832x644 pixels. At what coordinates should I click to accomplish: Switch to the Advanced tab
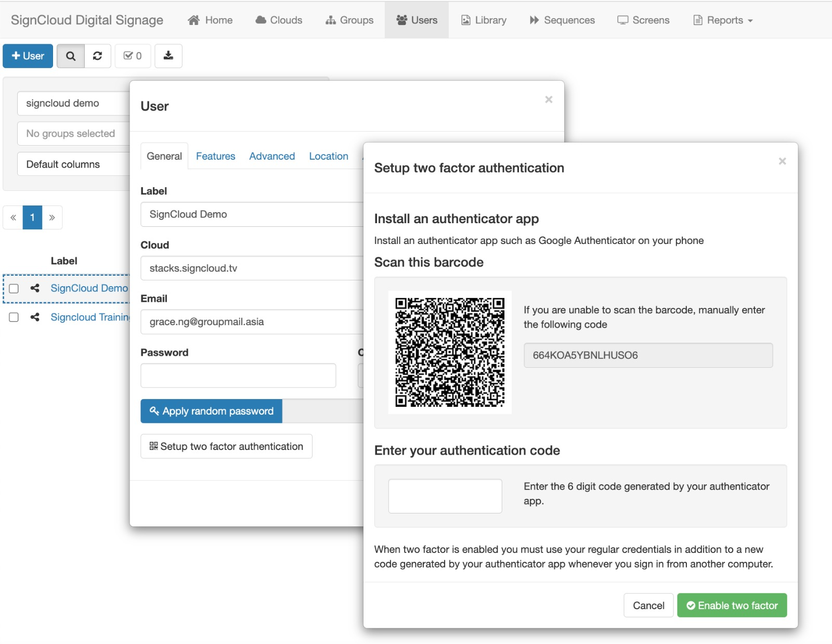272,156
